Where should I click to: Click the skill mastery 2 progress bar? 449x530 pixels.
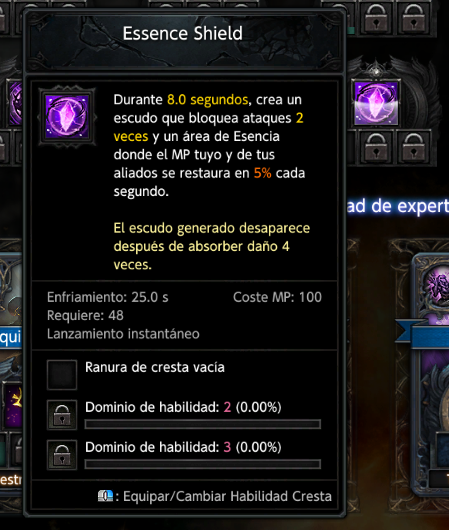[203, 424]
